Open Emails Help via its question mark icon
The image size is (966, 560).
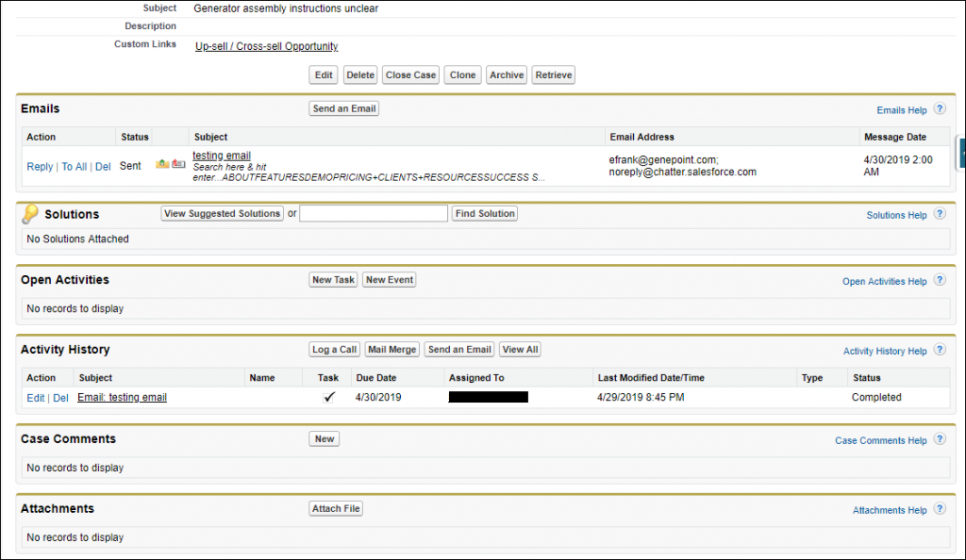pyautogui.click(x=940, y=108)
